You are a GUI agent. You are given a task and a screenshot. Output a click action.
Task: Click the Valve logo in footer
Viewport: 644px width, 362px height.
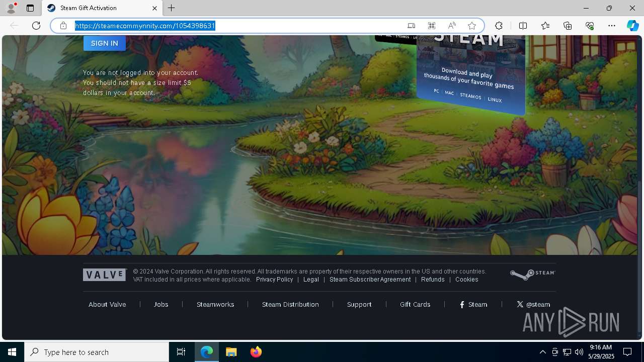(x=105, y=275)
